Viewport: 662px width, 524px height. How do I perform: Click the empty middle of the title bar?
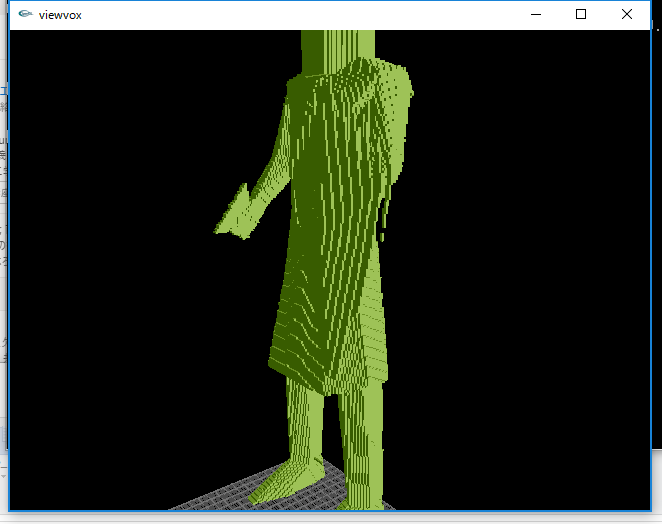300,14
